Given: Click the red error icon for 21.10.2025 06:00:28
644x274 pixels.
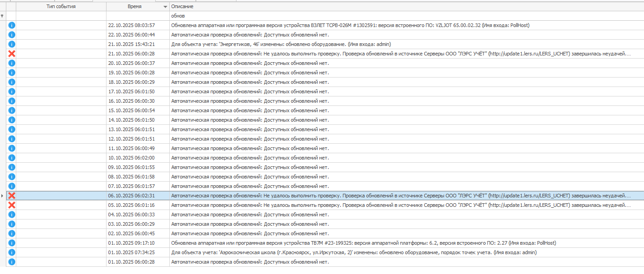Looking at the screenshot, I should [12, 54].
